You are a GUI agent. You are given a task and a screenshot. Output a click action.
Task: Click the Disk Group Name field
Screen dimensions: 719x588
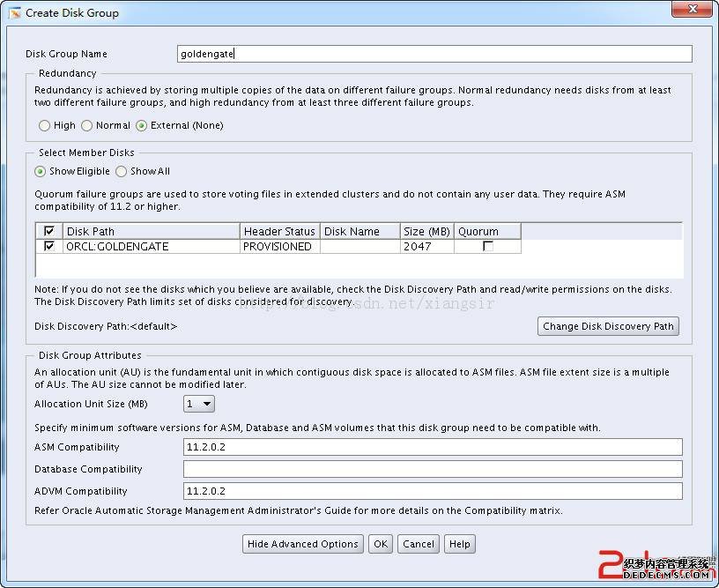434,54
